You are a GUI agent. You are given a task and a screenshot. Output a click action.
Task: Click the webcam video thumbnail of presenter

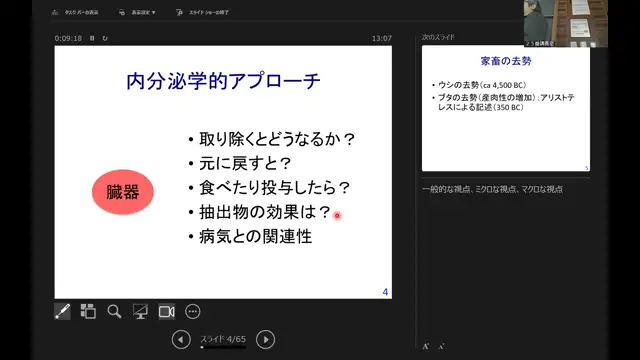pos(566,23)
